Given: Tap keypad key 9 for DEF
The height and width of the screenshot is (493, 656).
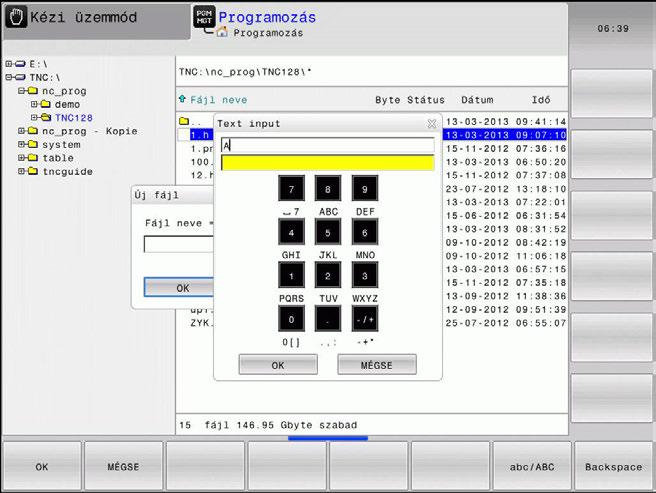Looking at the screenshot, I should click(x=364, y=189).
